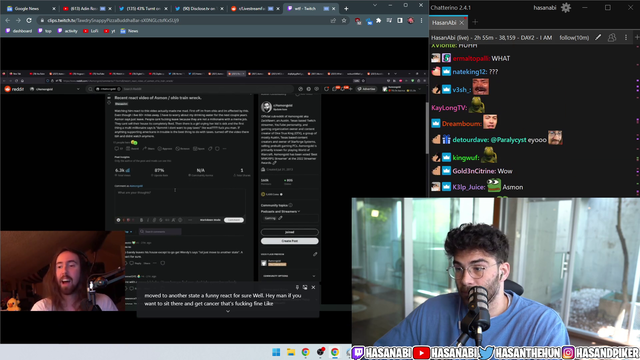Click username kingwuf in chat
This screenshot has width=640, height=360.
pos(466,158)
